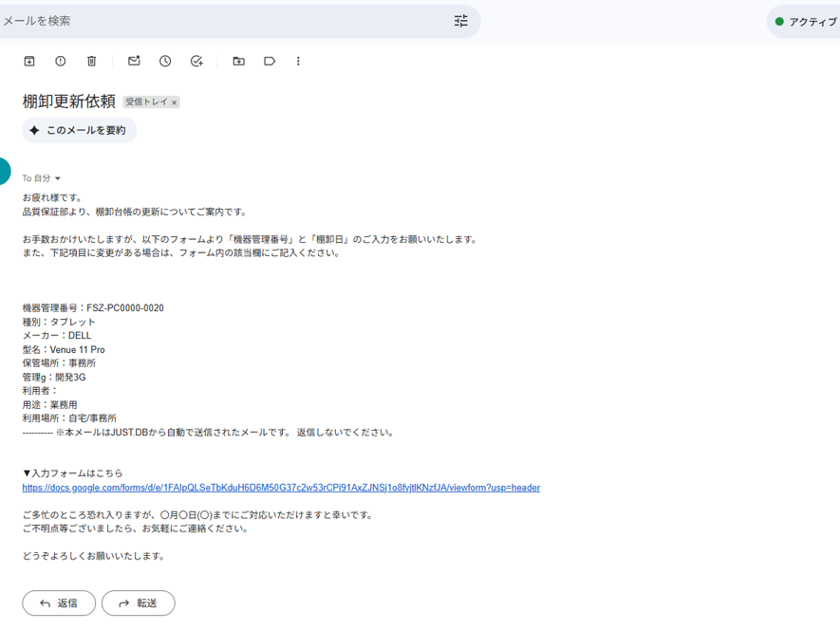Click the sender's teal avatar circle
Viewport: 840px width, 630px height.
tap(3, 172)
